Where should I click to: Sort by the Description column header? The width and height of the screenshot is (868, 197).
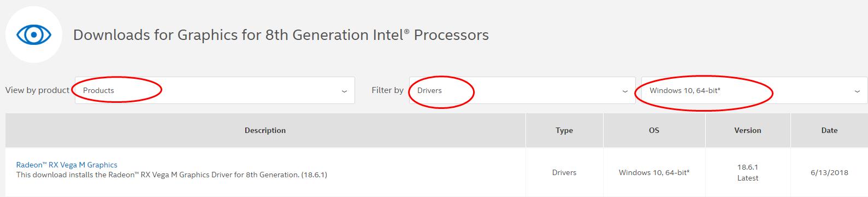coord(265,130)
